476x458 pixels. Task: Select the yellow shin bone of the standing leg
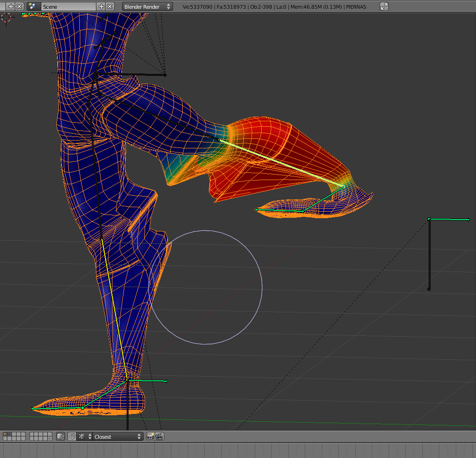point(113,309)
